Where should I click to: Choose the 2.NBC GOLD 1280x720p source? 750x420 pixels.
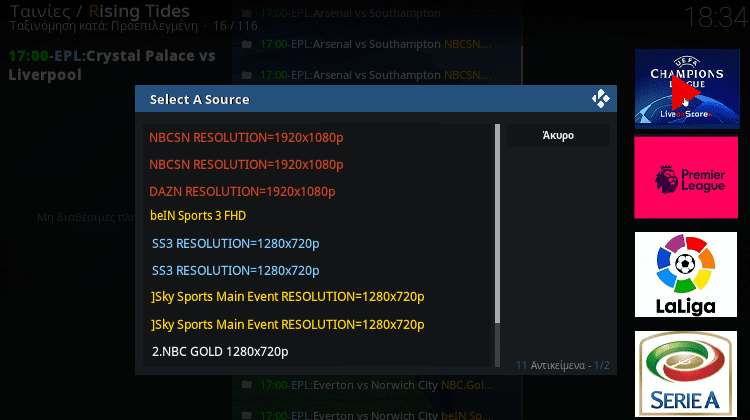tap(219, 351)
